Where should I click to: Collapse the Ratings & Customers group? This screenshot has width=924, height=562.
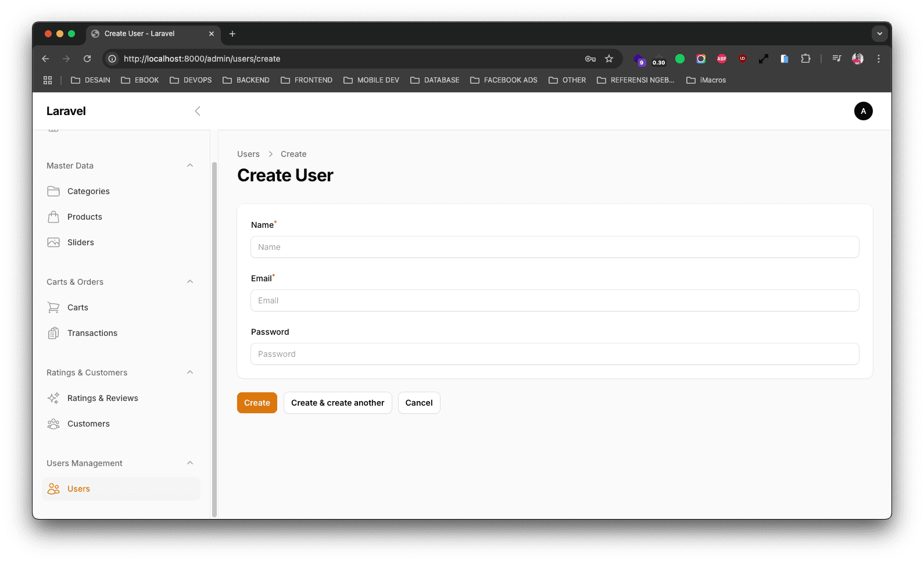coord(190,373)
